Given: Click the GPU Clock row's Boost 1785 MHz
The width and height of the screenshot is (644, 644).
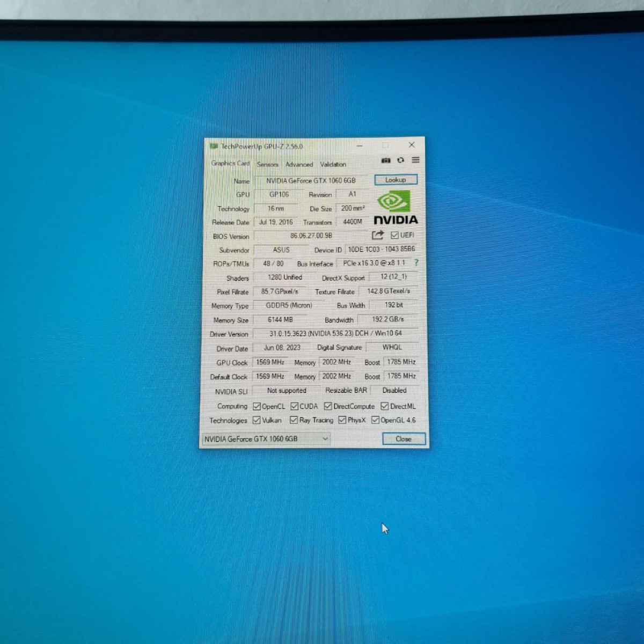Looking at the screenshot, I should point(401,362).
